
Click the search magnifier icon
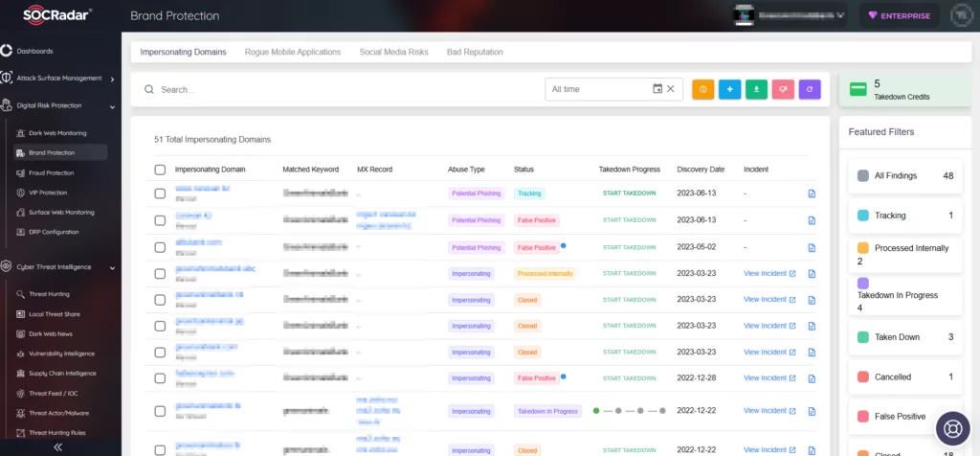click(x=148, y=89)
